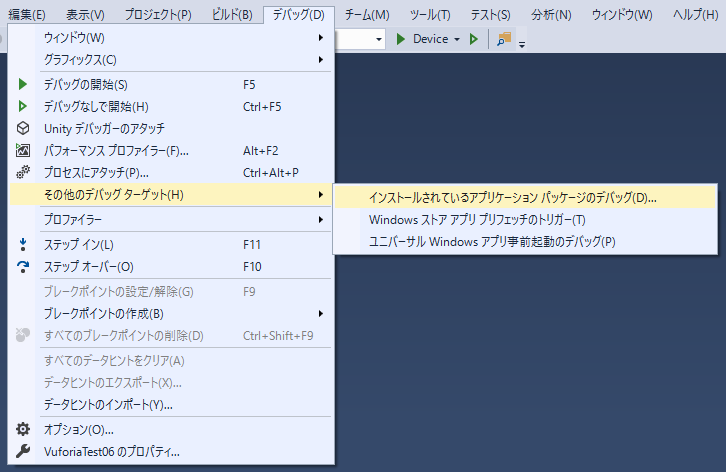Open the 分析(N) menu
The width and height of the screenshot is (726, 472).
pos(551,15)
